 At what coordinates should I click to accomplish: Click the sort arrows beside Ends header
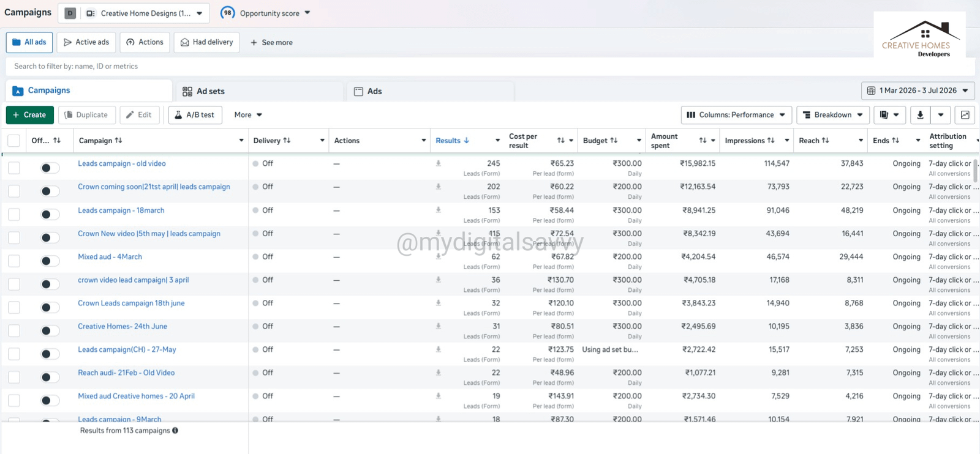(x=895, y=141)
